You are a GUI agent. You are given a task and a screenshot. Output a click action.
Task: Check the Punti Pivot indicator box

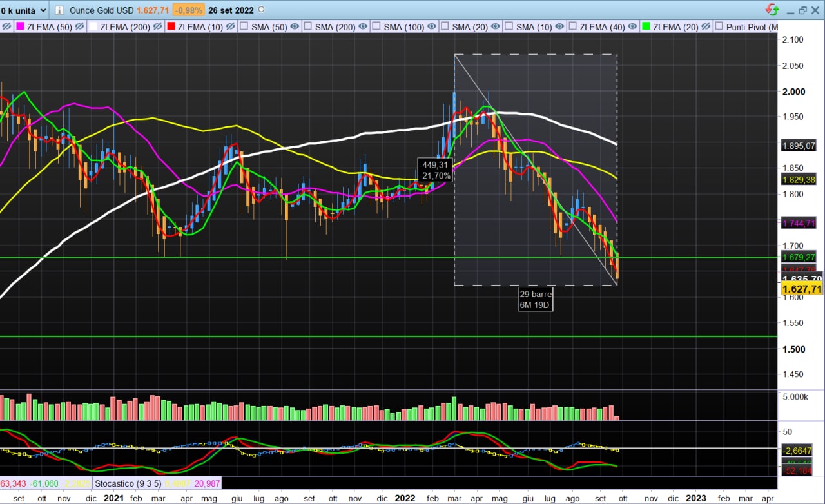pyautogui.click(x=719, y=27)
